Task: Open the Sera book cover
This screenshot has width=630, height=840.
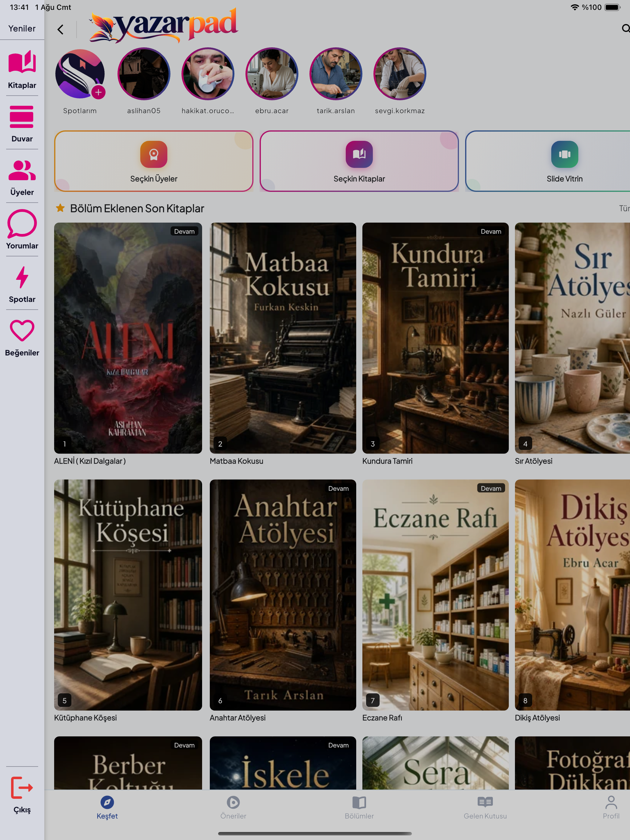Action: [x=436, y=763]
